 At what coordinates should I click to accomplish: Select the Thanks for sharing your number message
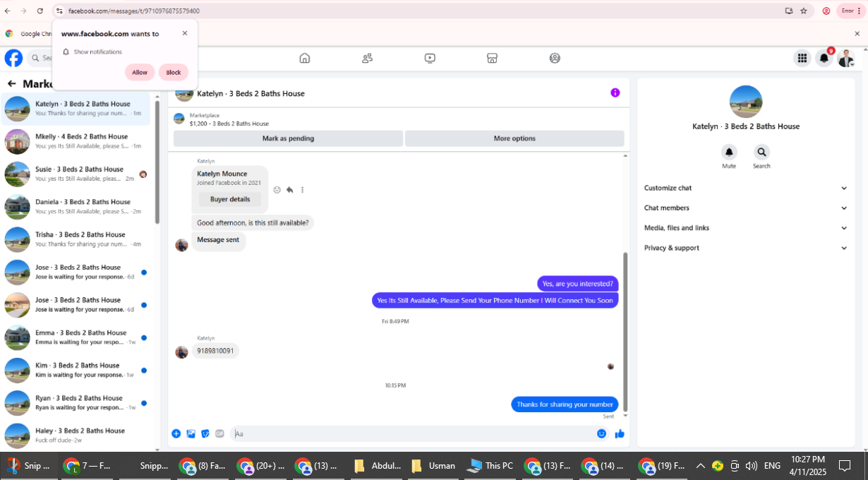[565, 404]
